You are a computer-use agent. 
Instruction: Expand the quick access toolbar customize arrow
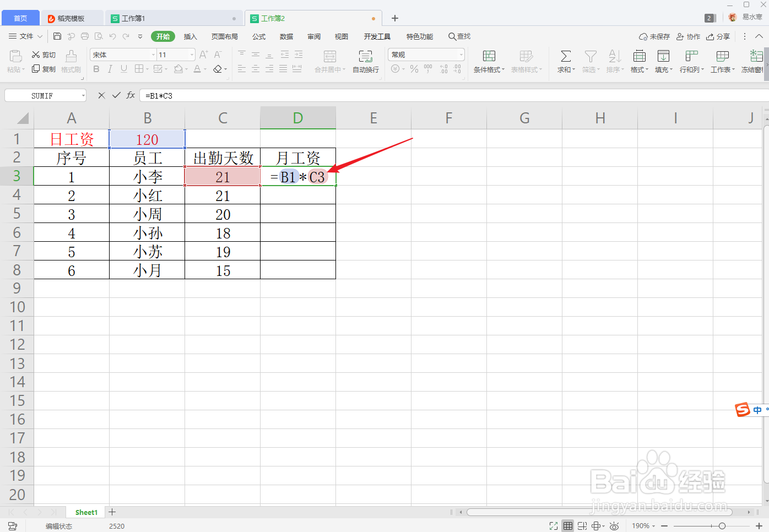click(140, 36)
